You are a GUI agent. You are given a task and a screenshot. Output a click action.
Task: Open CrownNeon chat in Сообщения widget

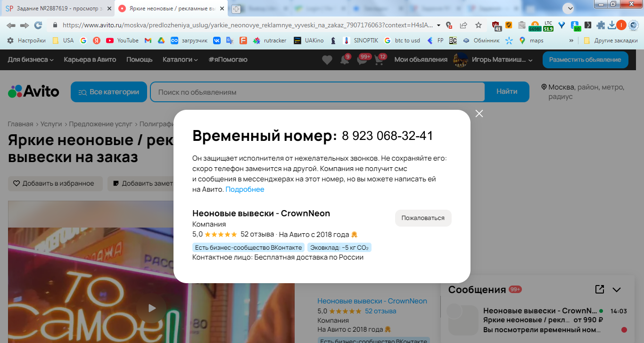click(537, 320)
